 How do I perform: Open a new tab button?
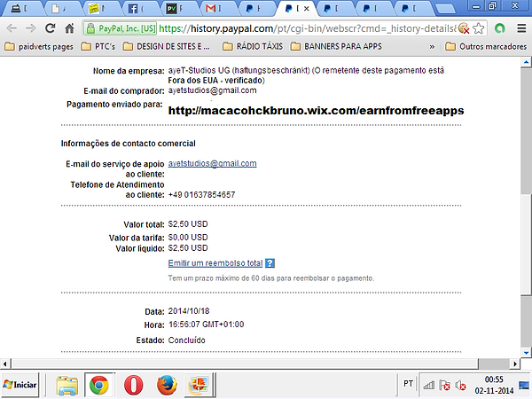445,9
